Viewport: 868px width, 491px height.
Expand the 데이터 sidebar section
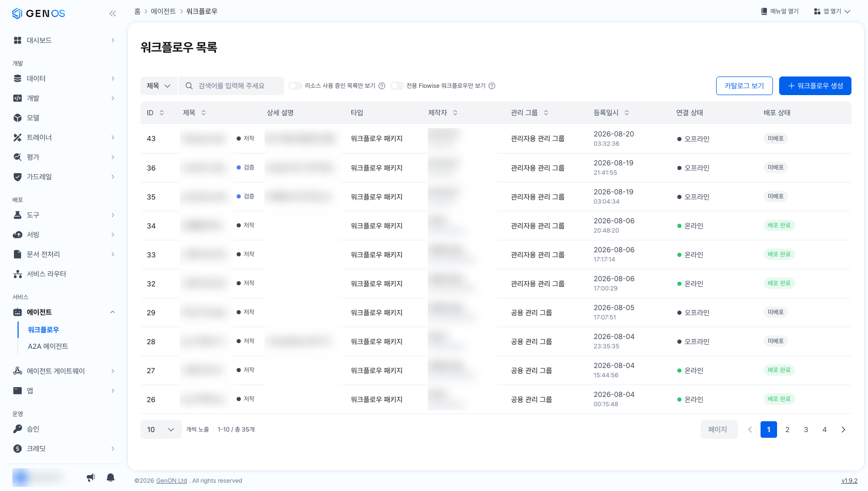[x=113, y=79]
